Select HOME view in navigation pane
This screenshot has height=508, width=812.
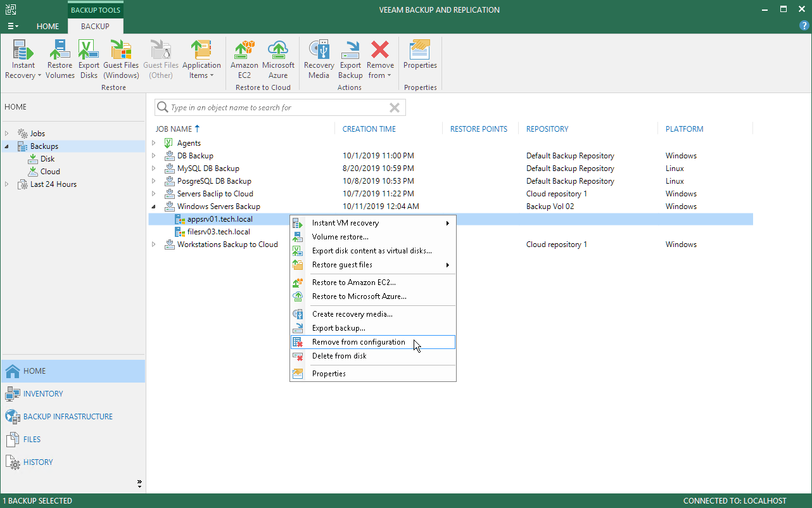click(x=73, y=371)
